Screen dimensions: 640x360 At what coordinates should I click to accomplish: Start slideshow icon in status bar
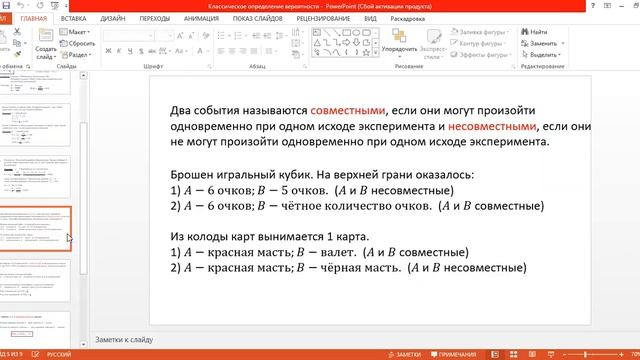pos(551,354)
